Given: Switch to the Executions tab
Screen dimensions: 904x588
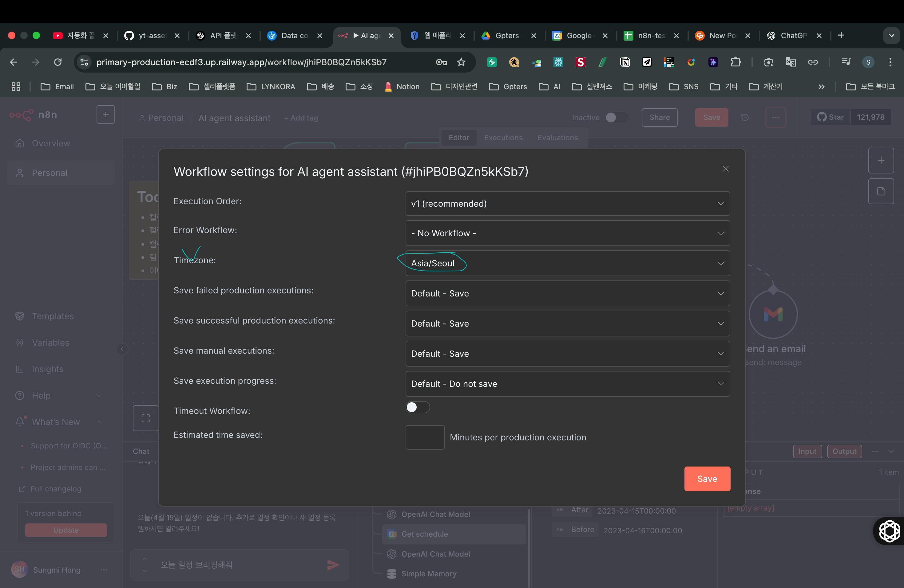Looking at the screenshot, I should (503, 137).
